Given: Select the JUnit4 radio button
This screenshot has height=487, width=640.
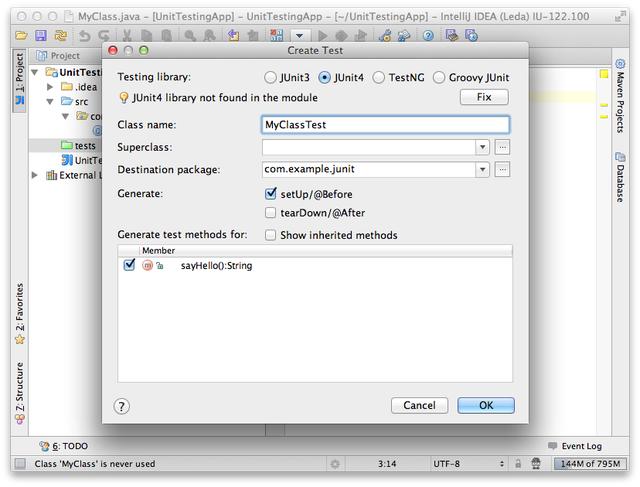Looking at the screenshot, I should point(324,78).
